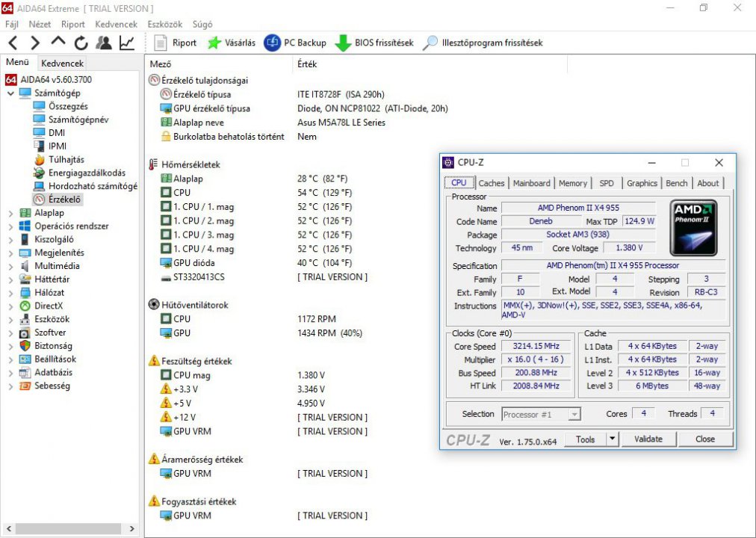This screenshot has height=538, width=756.
Task: Switch to the Mainboard tab in CPU-Z
Action: pyautogui.click(x=531, y=183)
